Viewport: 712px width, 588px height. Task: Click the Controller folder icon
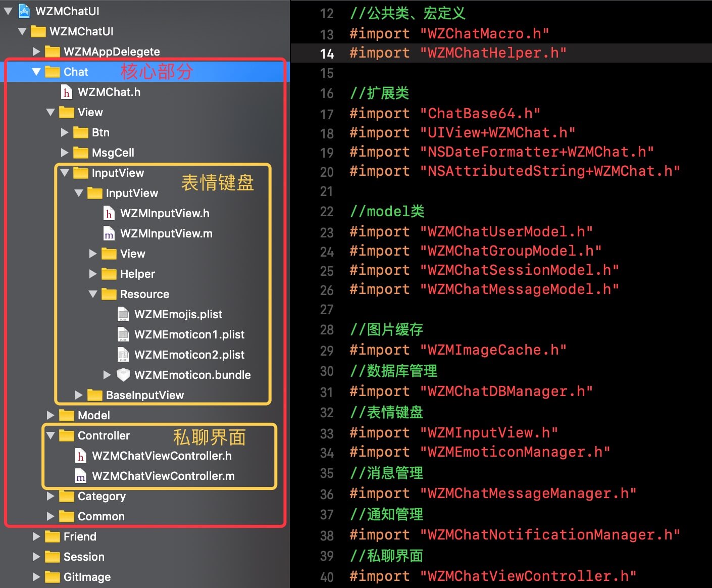(67, 435)
